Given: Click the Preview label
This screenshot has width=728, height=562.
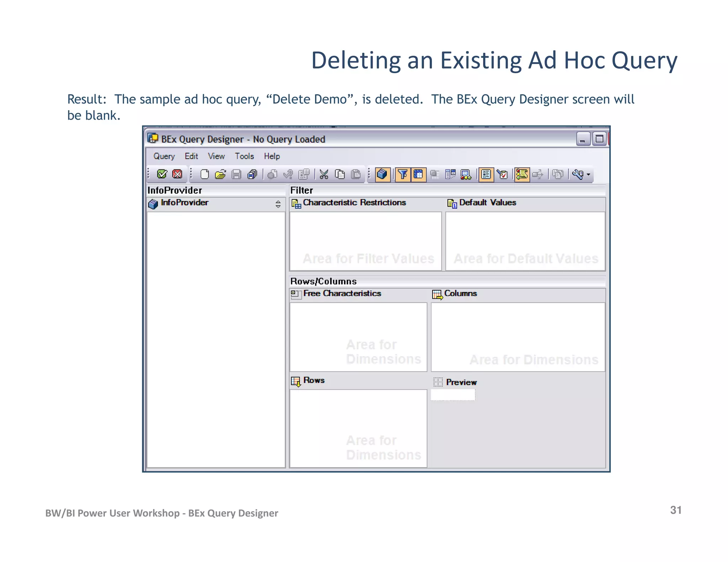Looking at the screenshot, I should pos(461,382).
